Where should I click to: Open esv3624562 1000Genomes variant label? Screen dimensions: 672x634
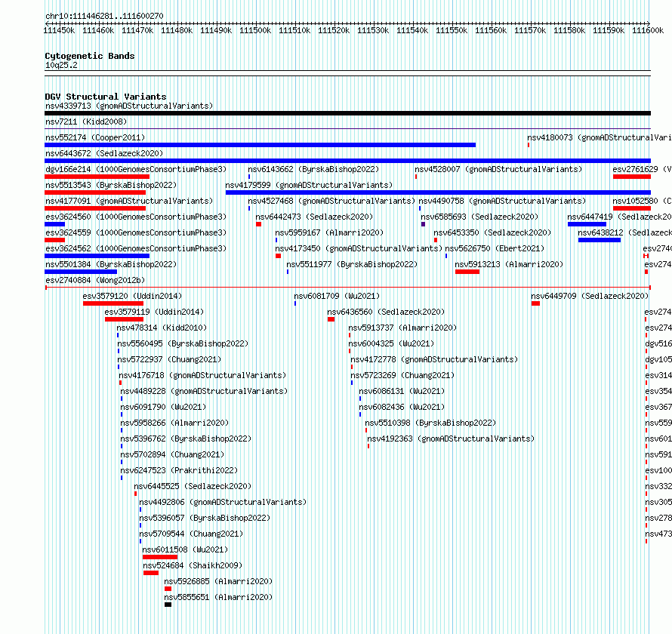pyautogui.click(x=136, y=248)
